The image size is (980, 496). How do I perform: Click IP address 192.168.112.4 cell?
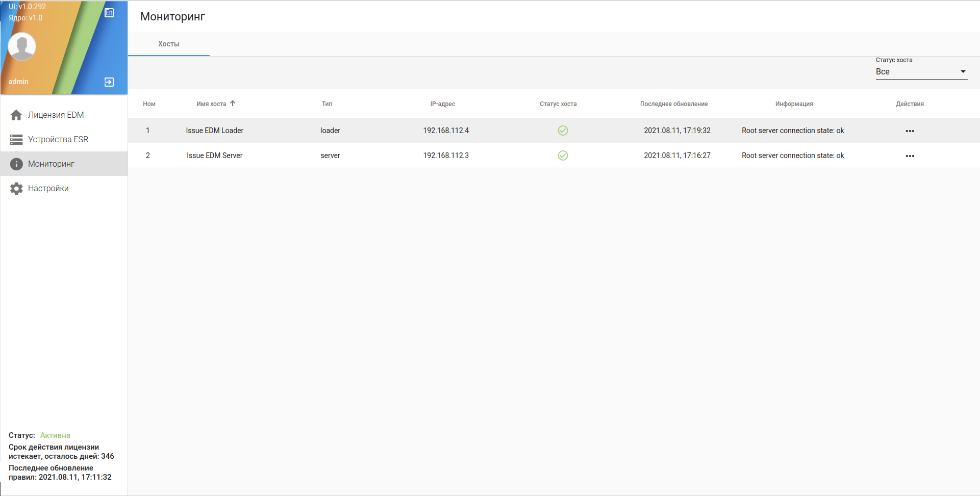[x=446, y=130]
